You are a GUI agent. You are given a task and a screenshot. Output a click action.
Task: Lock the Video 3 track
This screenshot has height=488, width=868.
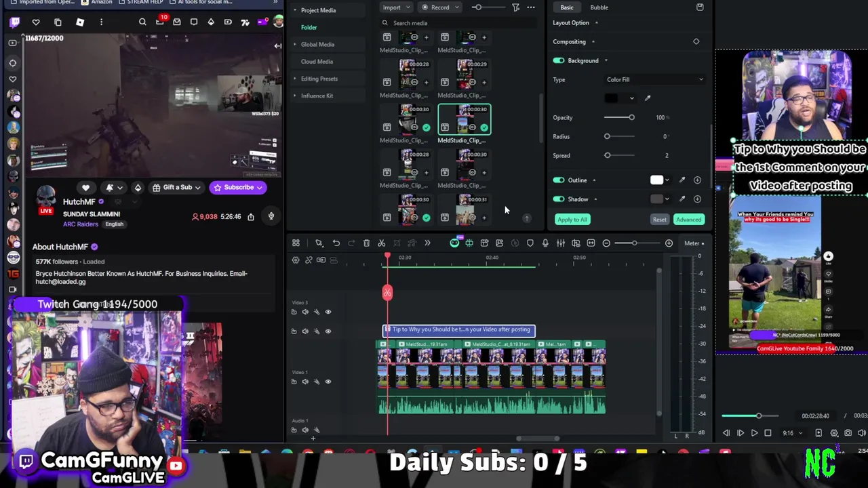(294, 312)
